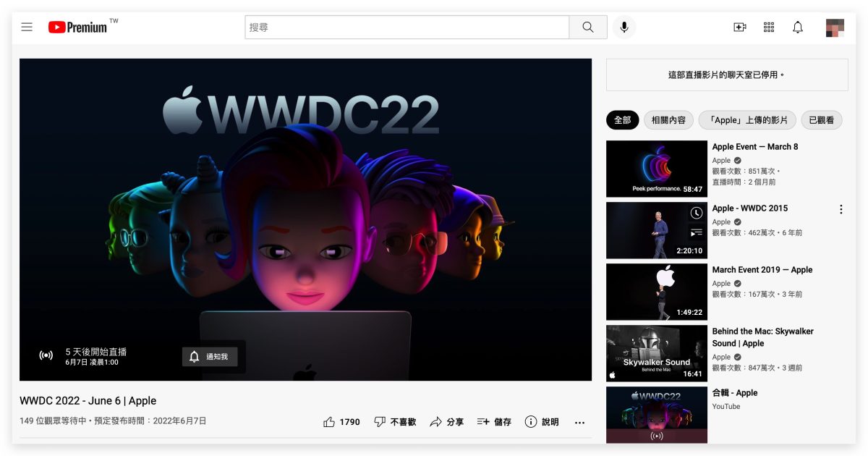Click the 6月7日 凌晨1:00 schedule text
This screenshot has height=456, width=868.
coord(92,363)
